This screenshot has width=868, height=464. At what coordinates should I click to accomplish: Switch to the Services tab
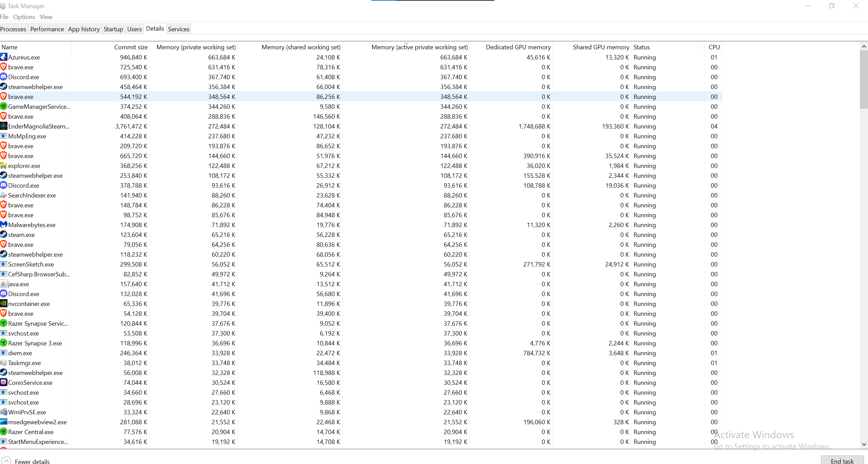(179, 29)
